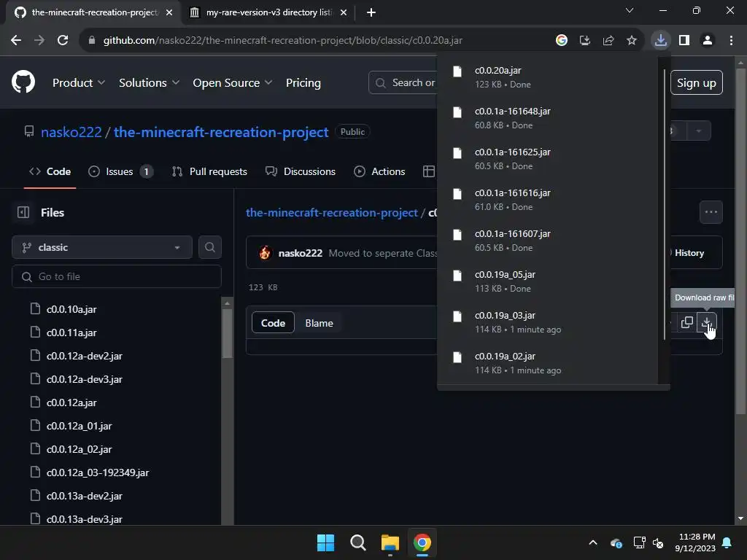Open nasko222 user profile link
Screen dimensions: 747x560
71,132
